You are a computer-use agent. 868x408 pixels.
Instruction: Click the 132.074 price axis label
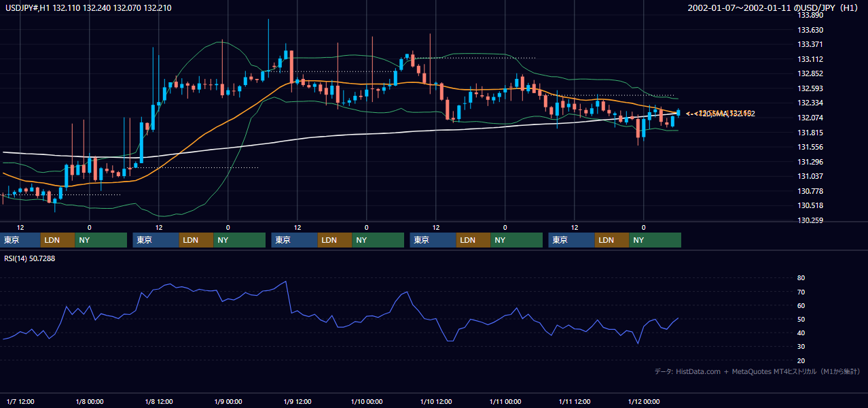810,118
